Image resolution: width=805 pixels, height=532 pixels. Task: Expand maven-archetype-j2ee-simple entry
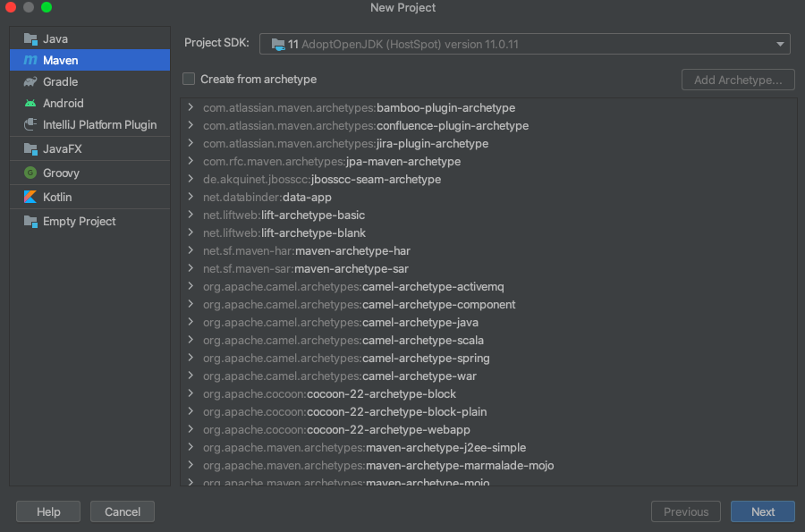(191, 447)
